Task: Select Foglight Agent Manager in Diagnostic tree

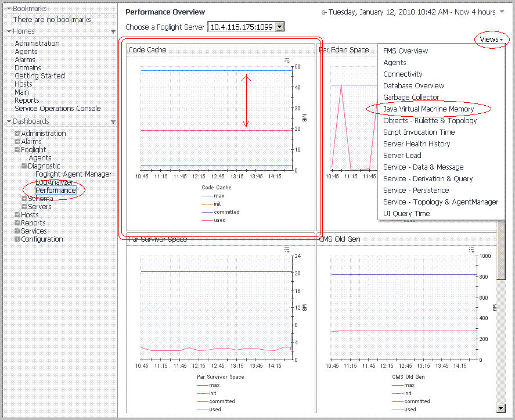Action: pos(73,174)
